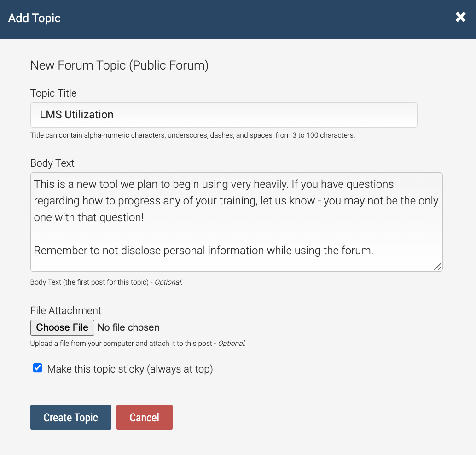Click the 'File Attachment' label
This screenshot has width=476, height=455.
click(65, 310)
